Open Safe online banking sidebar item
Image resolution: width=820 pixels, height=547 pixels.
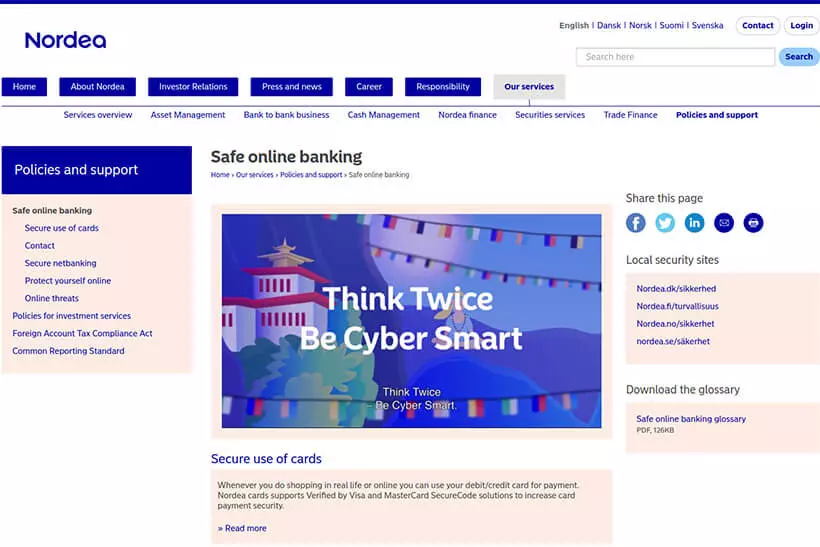click(52, 211)
